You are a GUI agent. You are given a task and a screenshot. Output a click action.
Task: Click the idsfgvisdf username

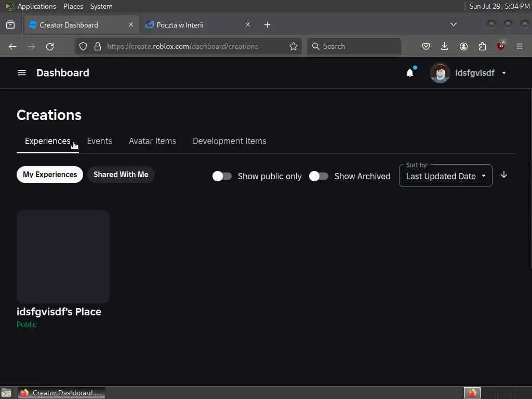[475, 73]
